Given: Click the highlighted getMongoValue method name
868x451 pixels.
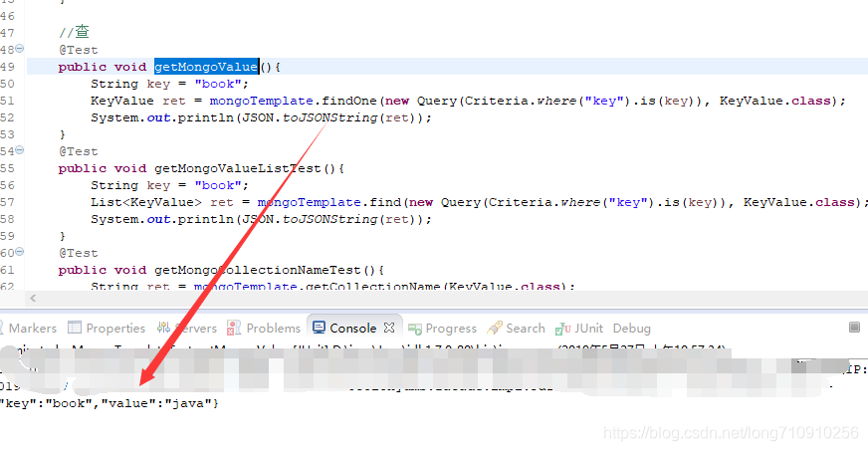Looking at the screenshot, I should click(x=206, y=67).
